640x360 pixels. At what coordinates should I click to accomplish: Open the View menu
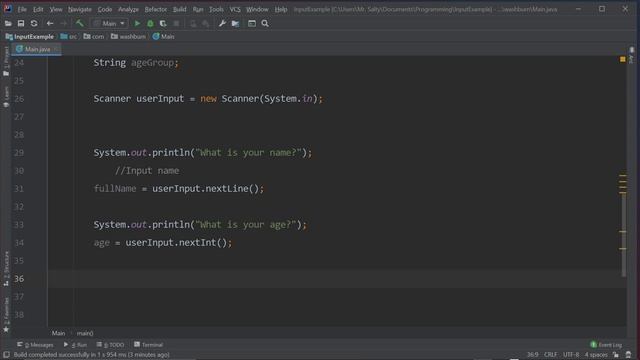click(x=56, y=9)
